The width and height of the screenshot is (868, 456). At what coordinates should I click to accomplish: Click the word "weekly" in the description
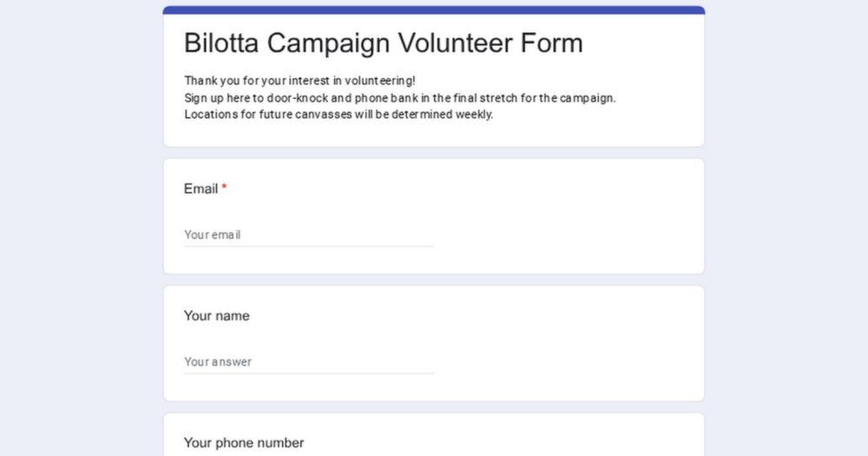[473, 115]
